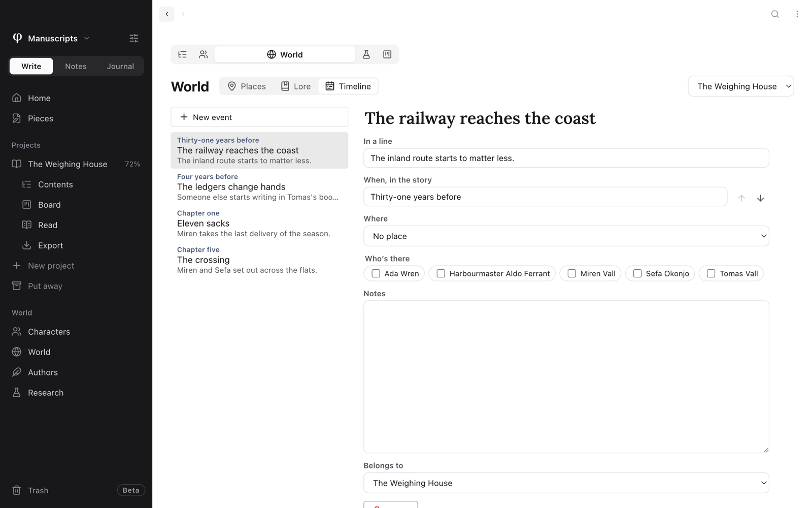Click the When, in the story field

546,197
